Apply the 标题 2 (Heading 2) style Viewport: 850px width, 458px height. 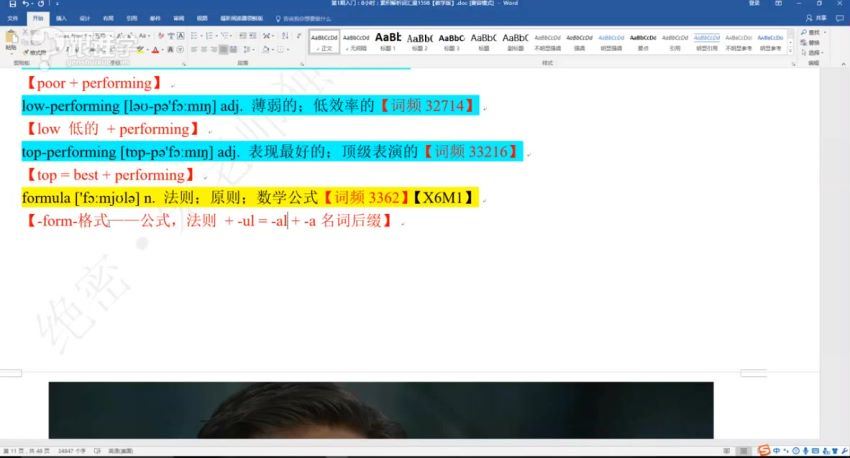click(420, 42)
